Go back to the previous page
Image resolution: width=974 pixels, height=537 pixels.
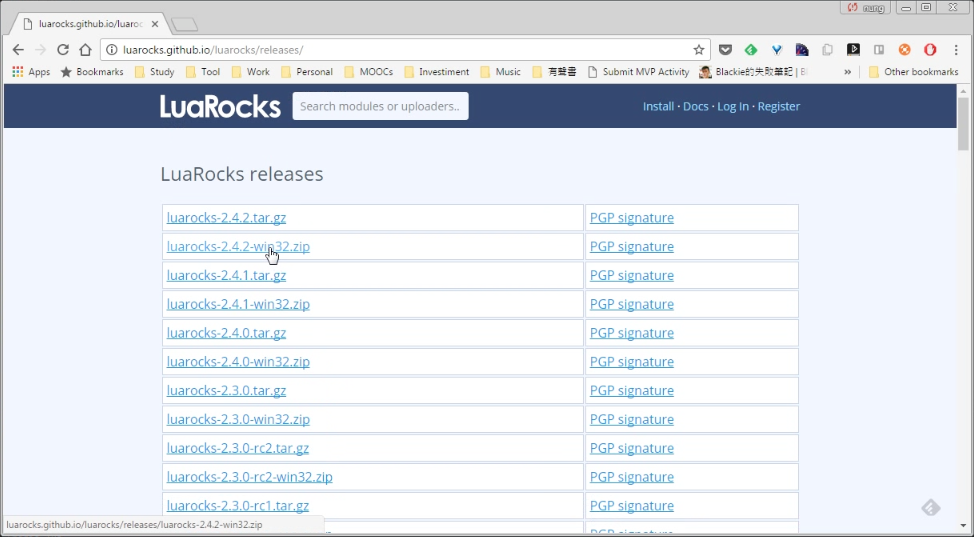tap(18, 50)
